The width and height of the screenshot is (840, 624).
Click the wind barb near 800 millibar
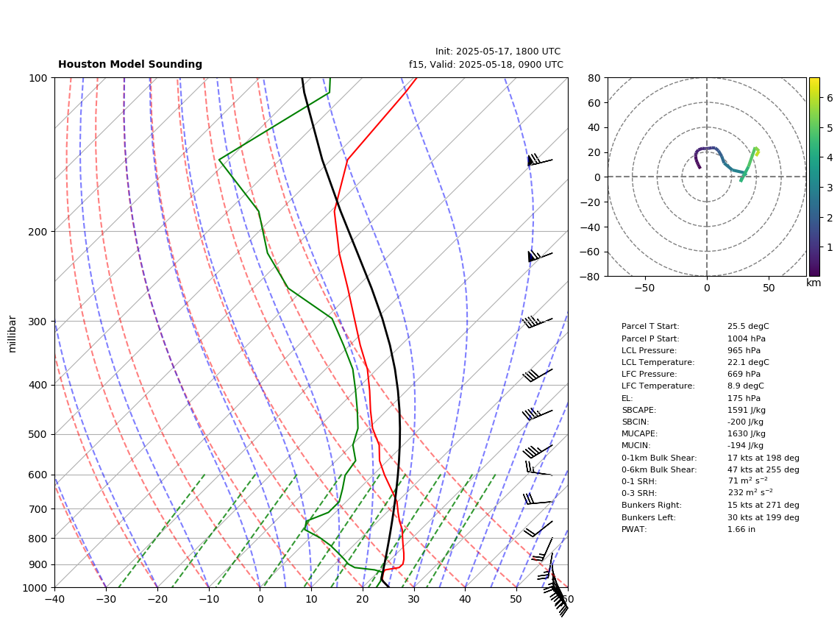coord(538,529)
